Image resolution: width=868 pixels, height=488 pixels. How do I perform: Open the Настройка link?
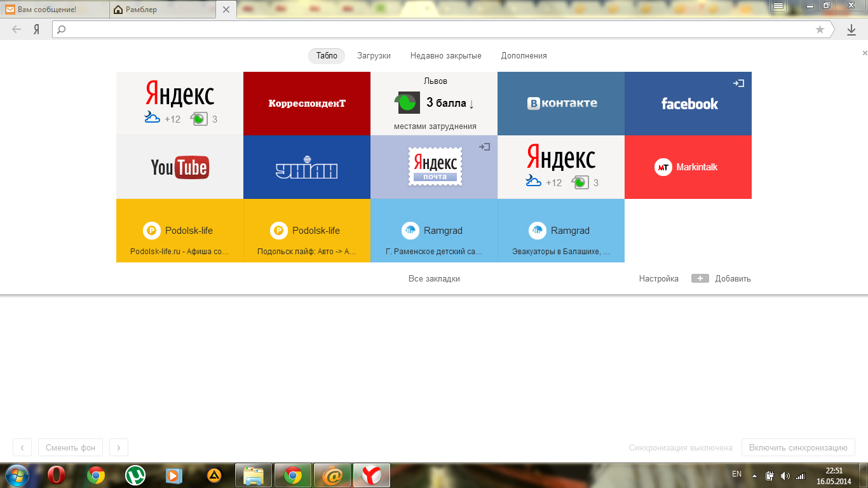tap(659, 279)
